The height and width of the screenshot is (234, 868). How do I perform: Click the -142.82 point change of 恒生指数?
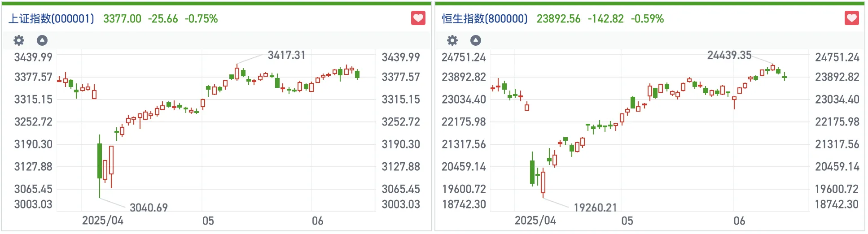click(605, 19)
